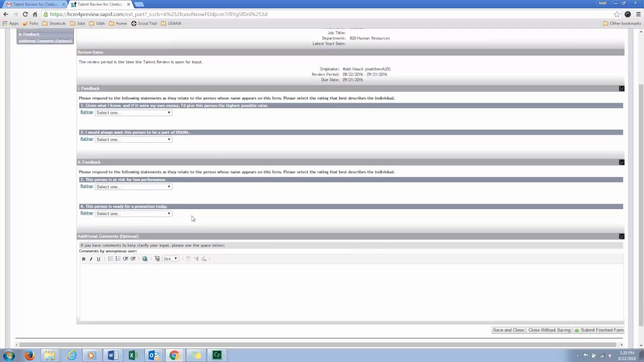644x362 pixels.
Task: Click the address bar URL
Action: (158, 14)
